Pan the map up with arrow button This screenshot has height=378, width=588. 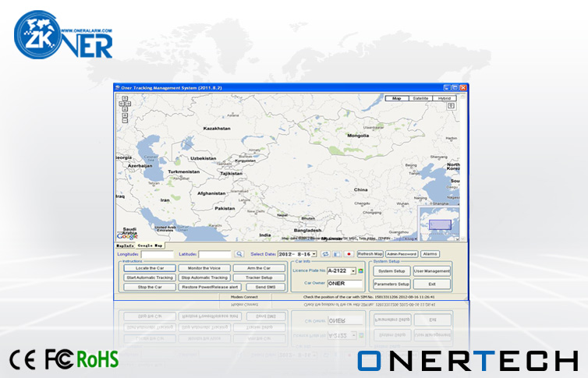(125, 98)
